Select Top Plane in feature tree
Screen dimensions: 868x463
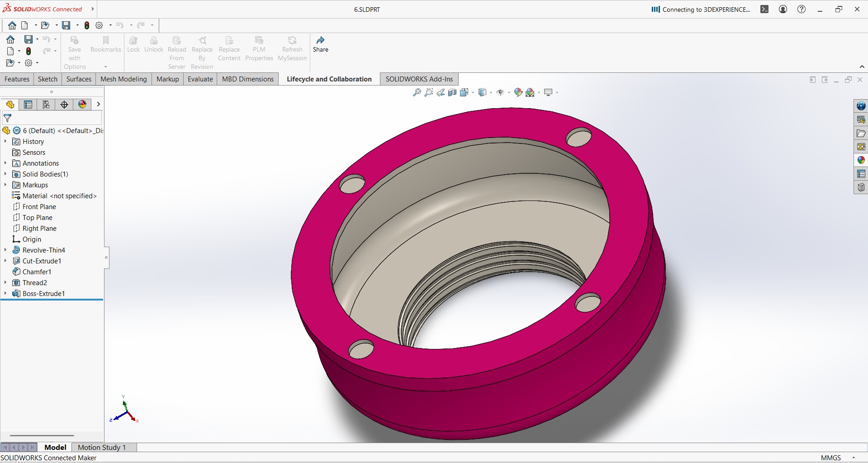click(38, 217)
